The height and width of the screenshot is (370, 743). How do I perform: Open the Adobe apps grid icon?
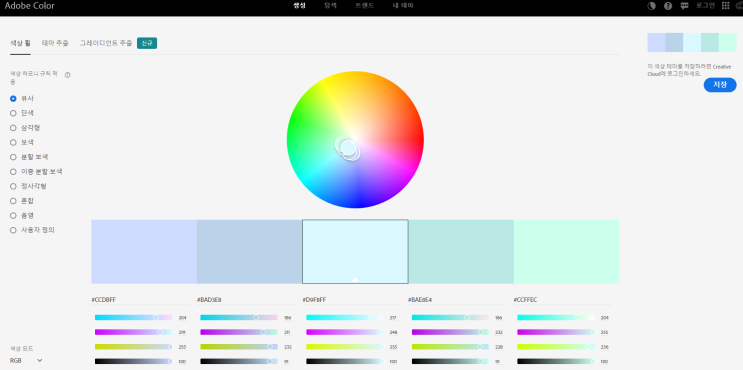pyautogui.click(x=725, y=6)
